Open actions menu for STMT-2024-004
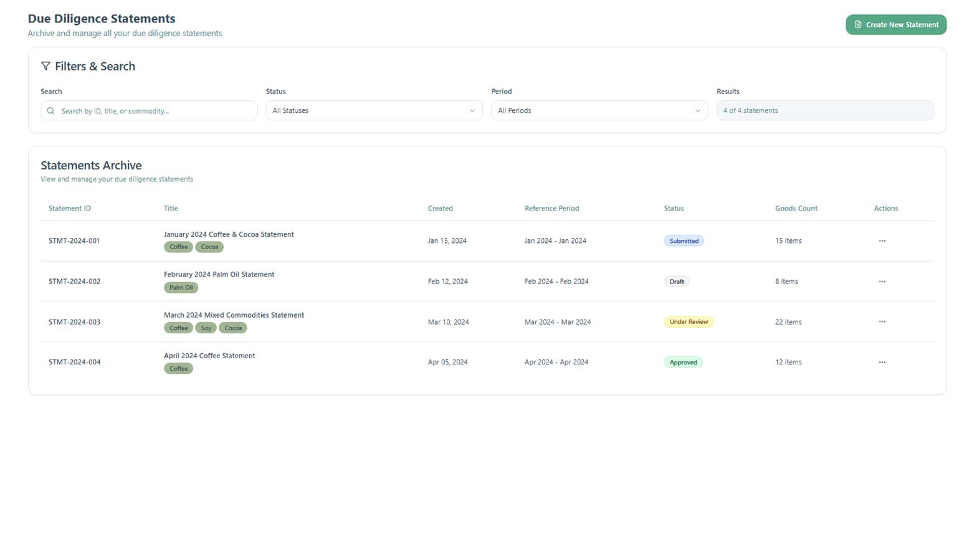This screenshot has height=560, width=959. coord(882,363)
